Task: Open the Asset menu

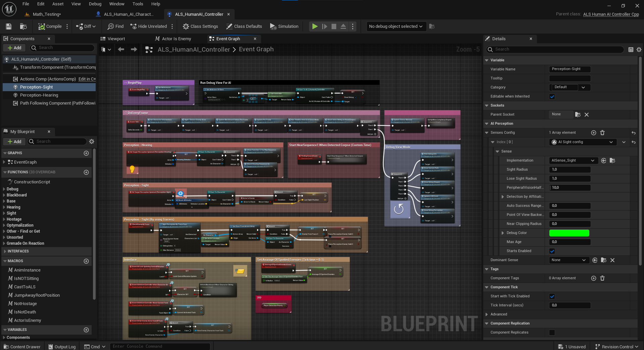Action: 58,4
